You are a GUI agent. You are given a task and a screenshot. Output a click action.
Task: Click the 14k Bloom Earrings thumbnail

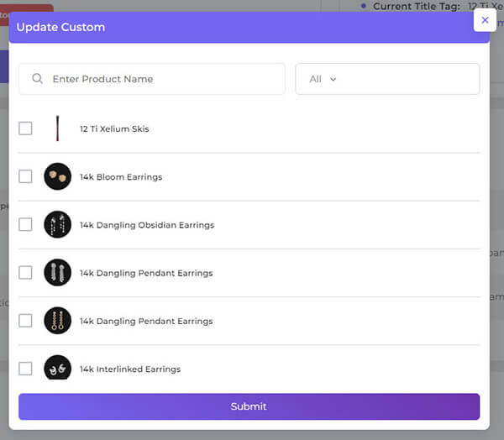pos(57,176)
